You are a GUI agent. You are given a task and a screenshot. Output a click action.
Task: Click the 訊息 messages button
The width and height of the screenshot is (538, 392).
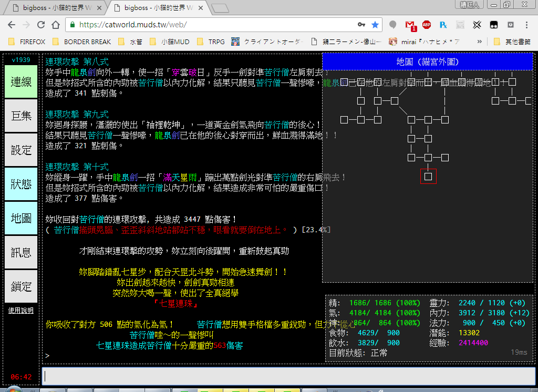pos(21,252)
